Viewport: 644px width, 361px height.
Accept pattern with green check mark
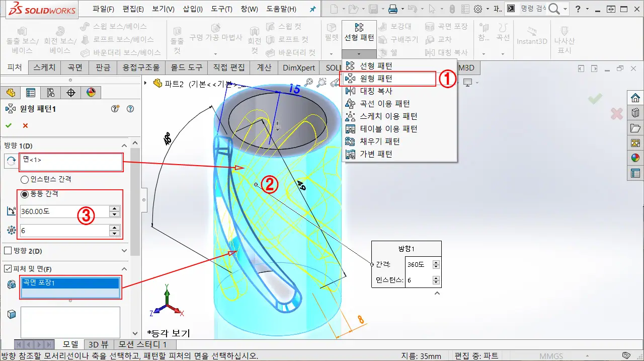(x=9, y=125)
